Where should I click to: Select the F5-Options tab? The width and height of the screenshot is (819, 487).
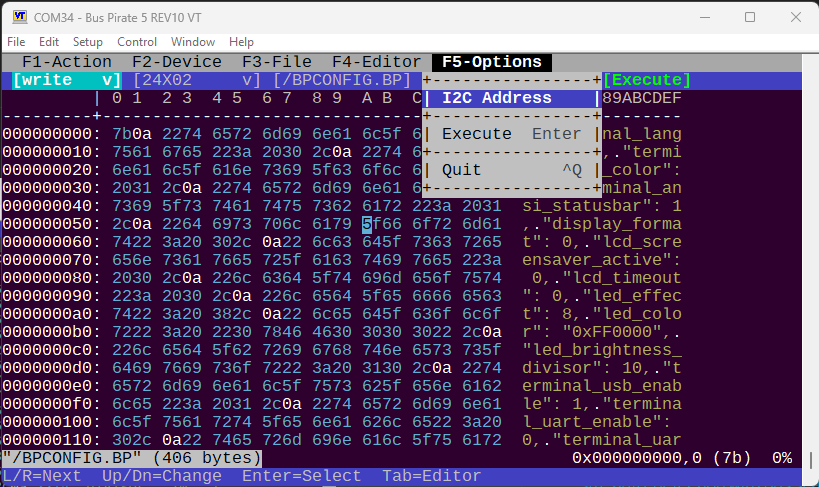click(491, 62)
